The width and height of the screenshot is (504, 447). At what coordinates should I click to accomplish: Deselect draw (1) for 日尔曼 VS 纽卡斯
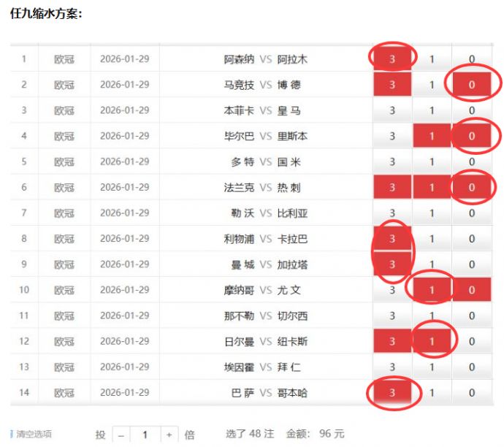(432, 341)
